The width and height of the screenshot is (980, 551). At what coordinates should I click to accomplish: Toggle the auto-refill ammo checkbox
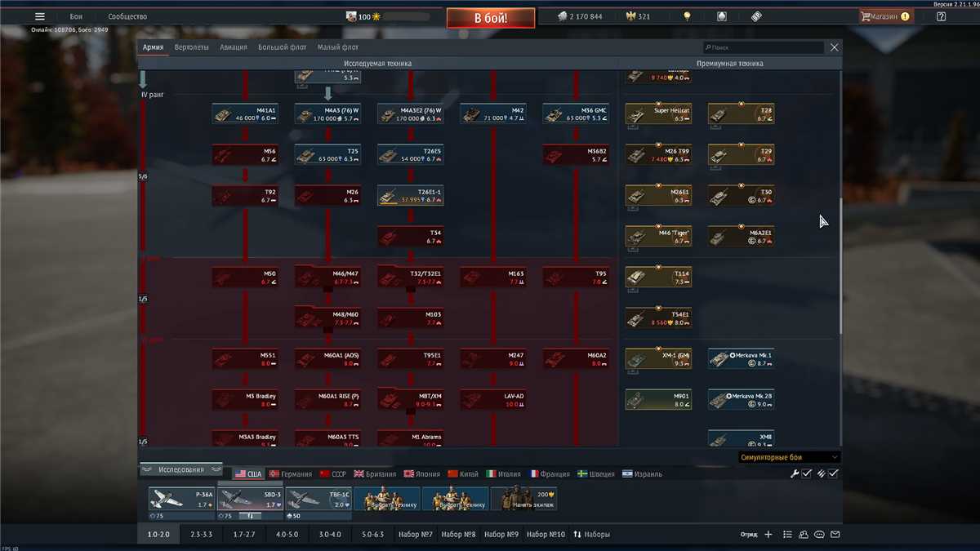coord(834,473)
